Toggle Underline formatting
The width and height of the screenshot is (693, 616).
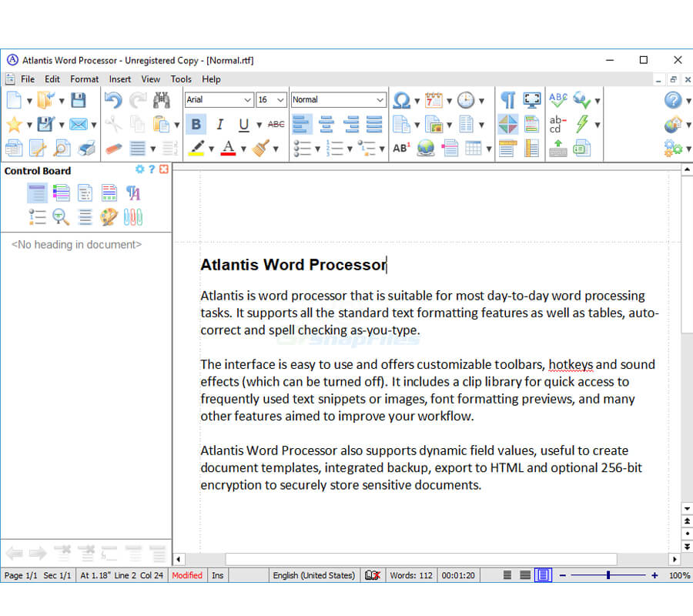tap(243, 125)
